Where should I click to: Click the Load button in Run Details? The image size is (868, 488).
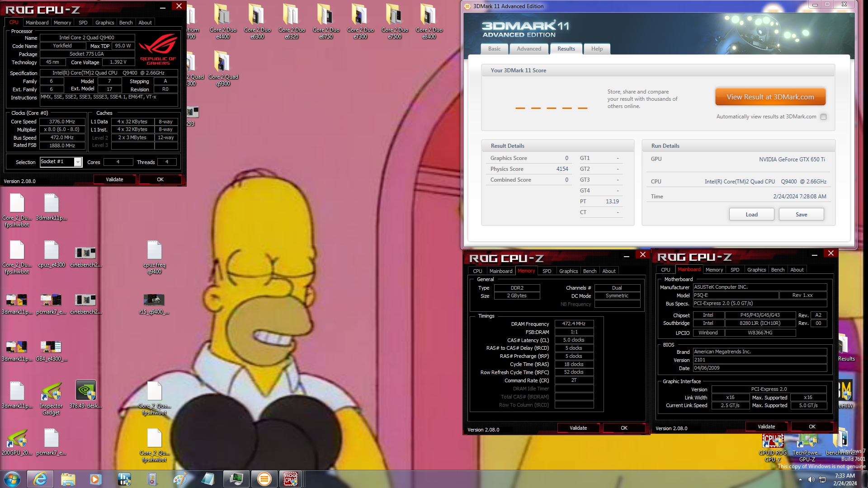[751, 215]
